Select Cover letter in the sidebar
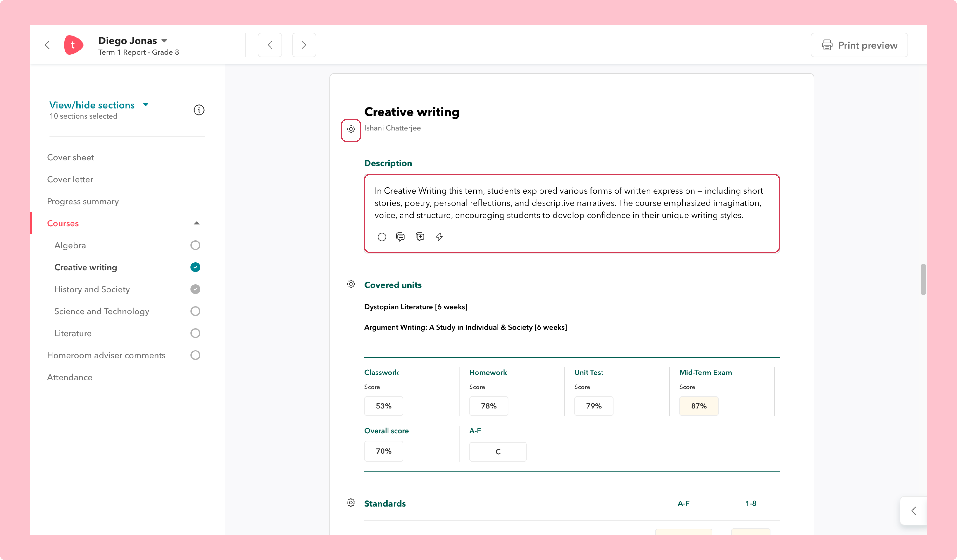 [x=70, y=180]
